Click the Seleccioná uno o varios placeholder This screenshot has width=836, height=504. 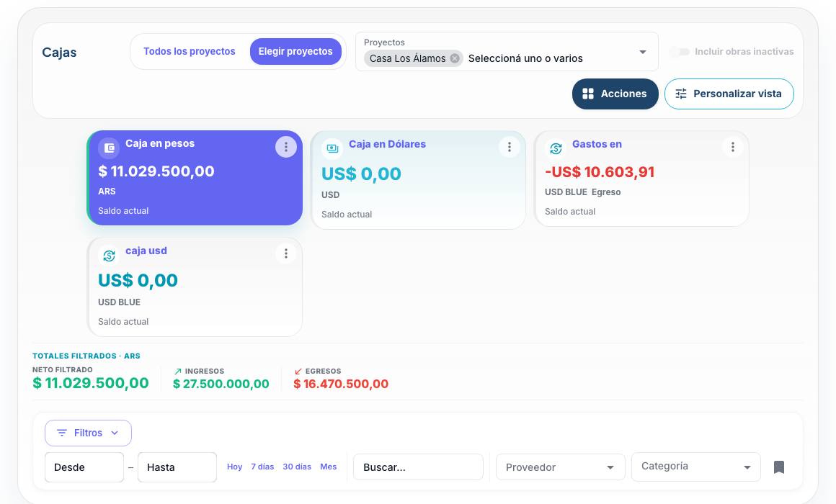[525, 58]
